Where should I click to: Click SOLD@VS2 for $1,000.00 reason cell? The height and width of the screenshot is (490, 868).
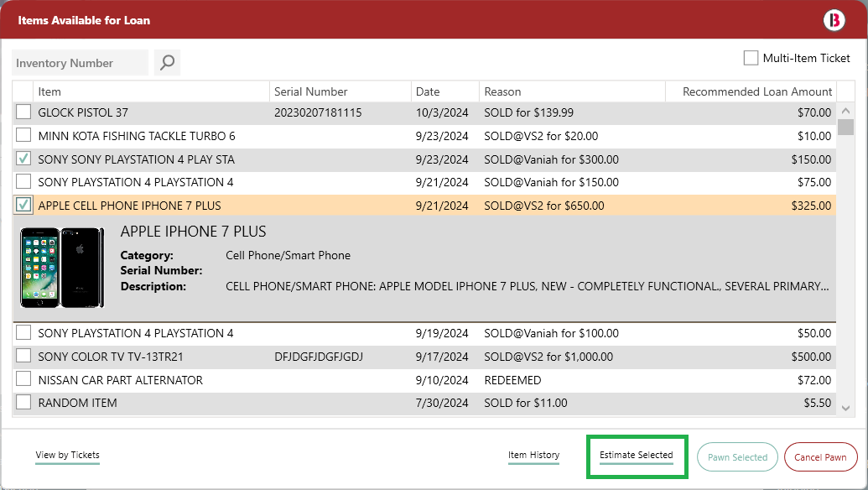(x=548, y=357)
